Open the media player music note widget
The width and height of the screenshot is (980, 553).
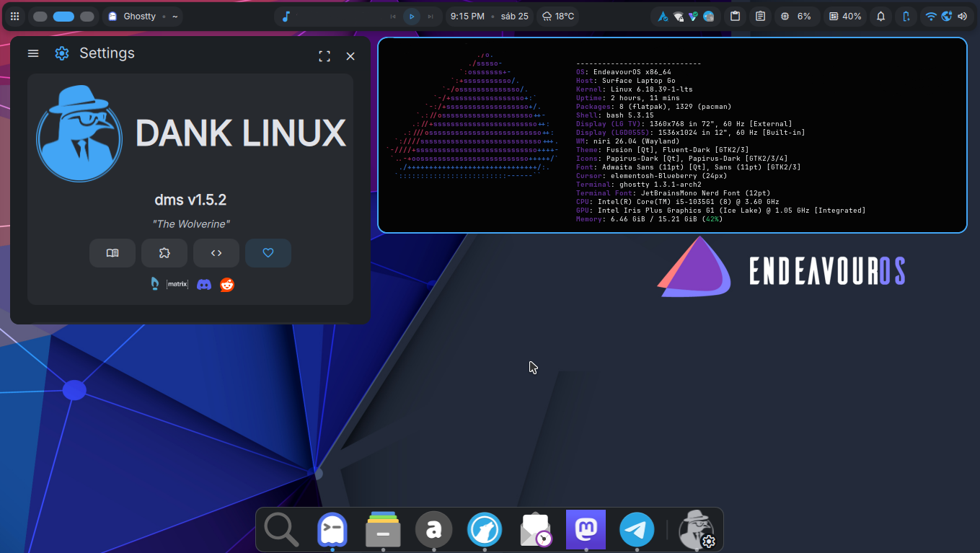coord(286,16)
